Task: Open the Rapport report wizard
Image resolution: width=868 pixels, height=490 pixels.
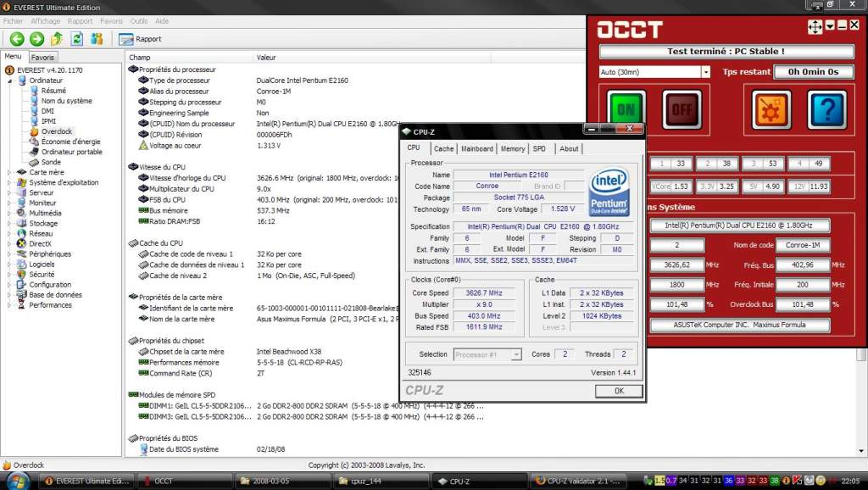Action: (x=140, y=39)
